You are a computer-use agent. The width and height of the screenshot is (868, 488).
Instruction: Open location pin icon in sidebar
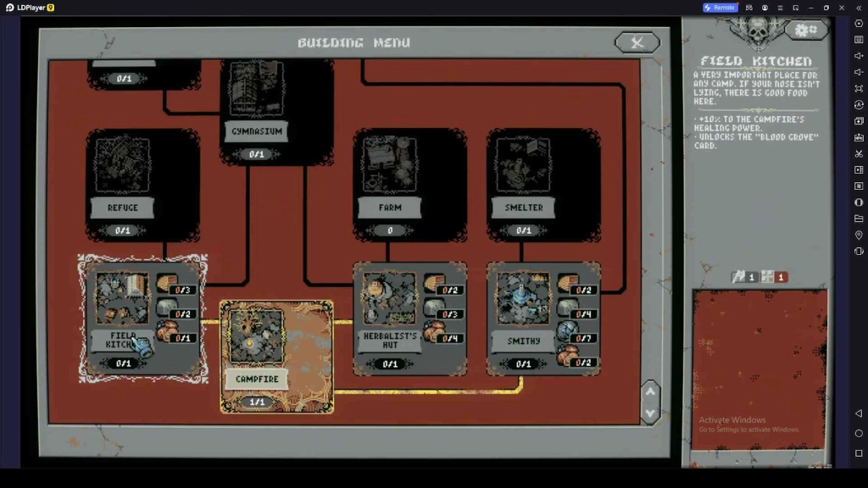coord(859,236)
